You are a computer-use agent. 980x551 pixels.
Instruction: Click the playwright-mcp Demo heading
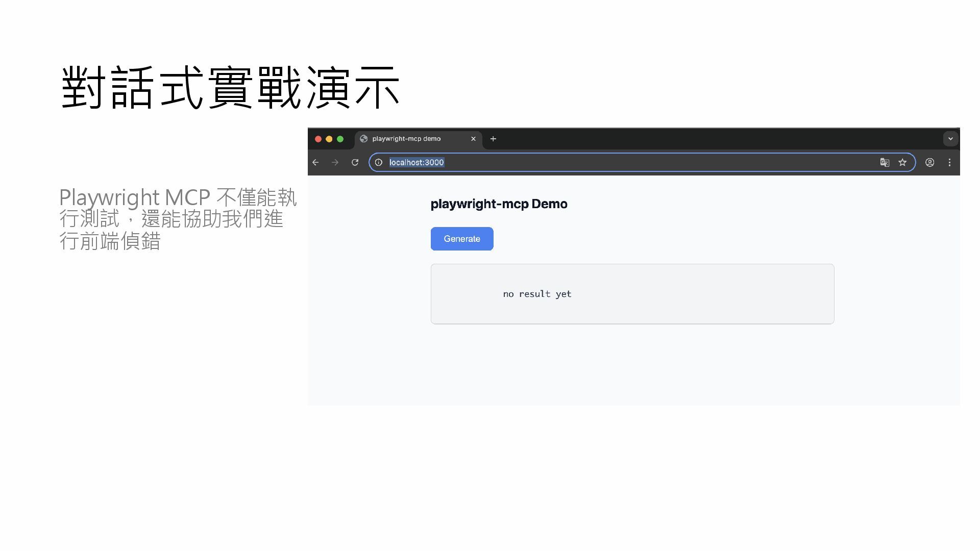[499, 204]
